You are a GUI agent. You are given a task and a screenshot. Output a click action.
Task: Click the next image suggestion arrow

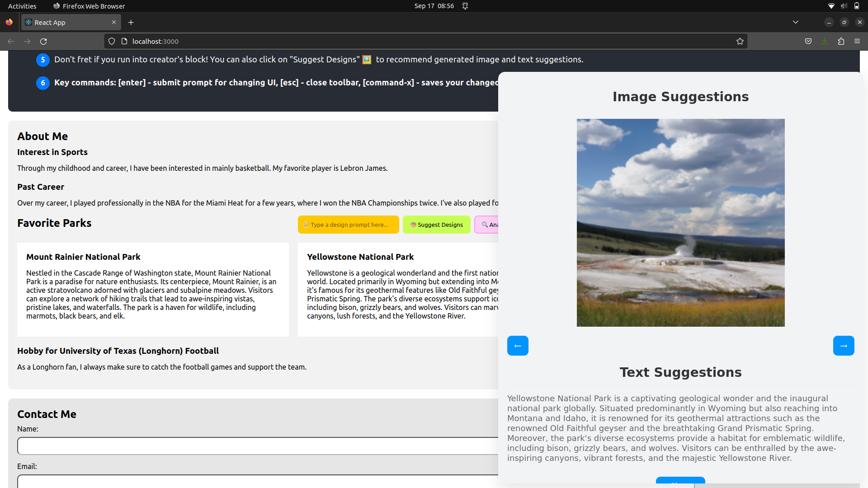[843, 346]
